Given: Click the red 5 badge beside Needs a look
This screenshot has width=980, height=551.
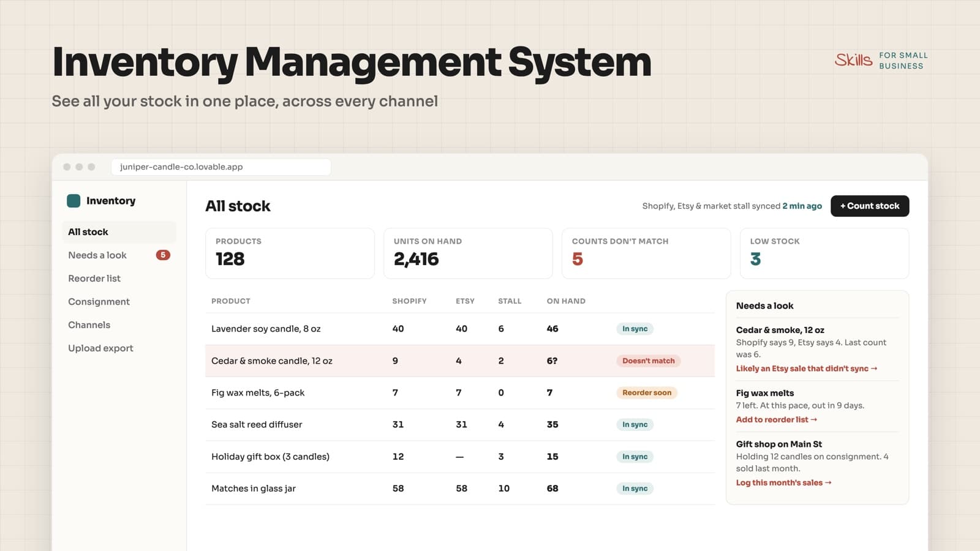Looking at the screenshot, I should click(x=163, y=255).
